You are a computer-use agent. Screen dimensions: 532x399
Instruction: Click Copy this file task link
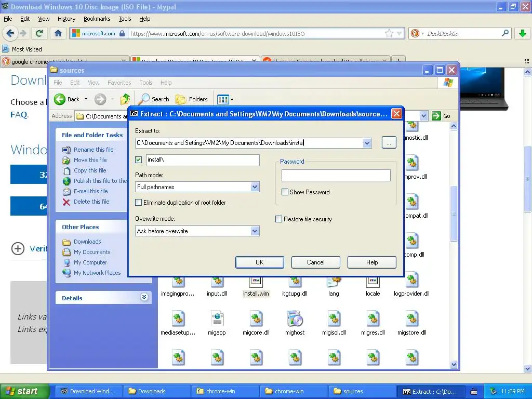point(90,170)
